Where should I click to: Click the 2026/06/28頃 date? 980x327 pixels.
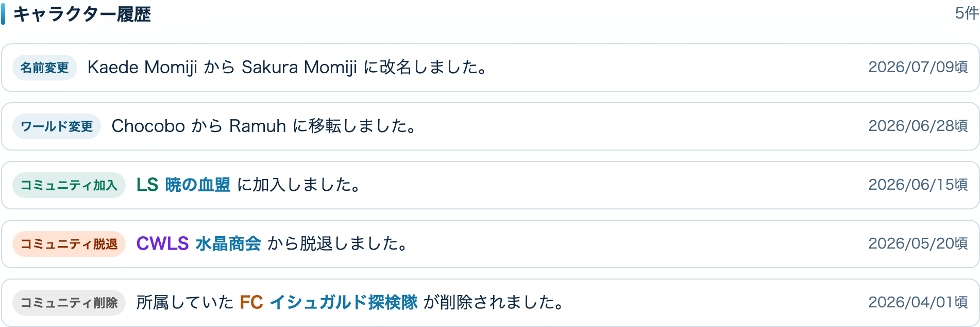[918, 126]
